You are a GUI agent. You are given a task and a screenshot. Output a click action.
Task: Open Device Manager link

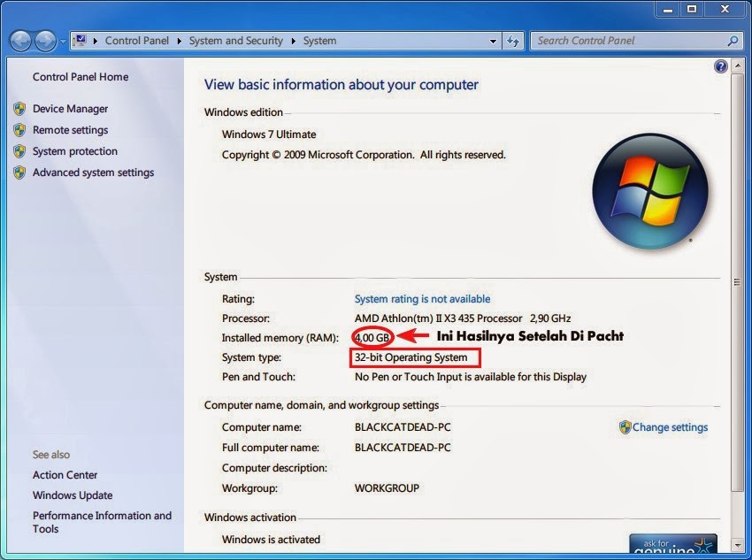[x=70, y=109]
